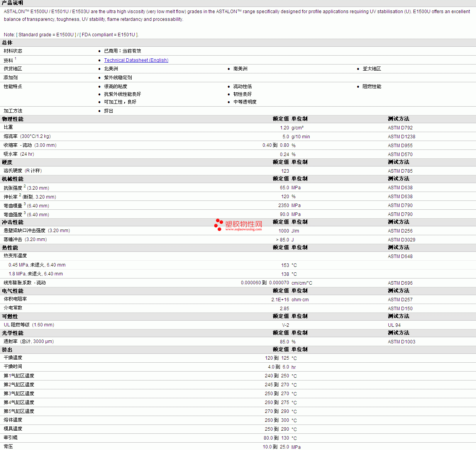
Task: Click the ASTM D257 test method
Action: click(x=400, y=300)
